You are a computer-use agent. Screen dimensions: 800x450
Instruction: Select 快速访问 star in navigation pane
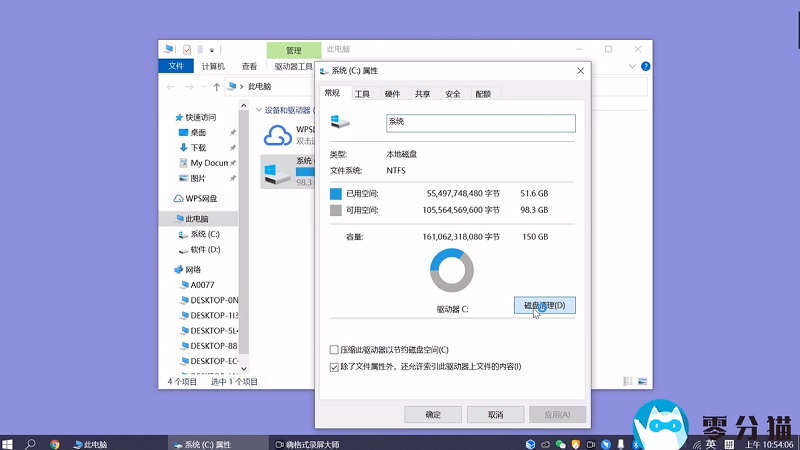(180, 117)
